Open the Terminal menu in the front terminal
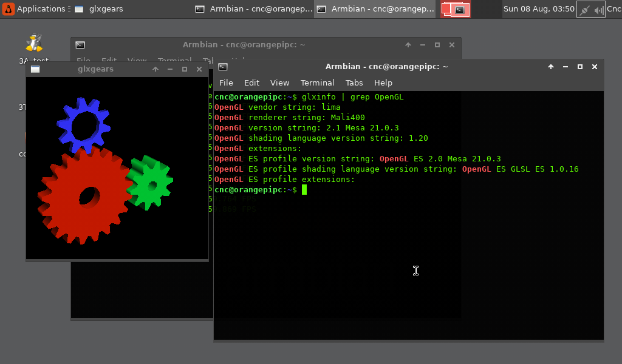Image resolution: width=622 pixels, height=364 pixels. pyautogui.click(x=317, y=83)
